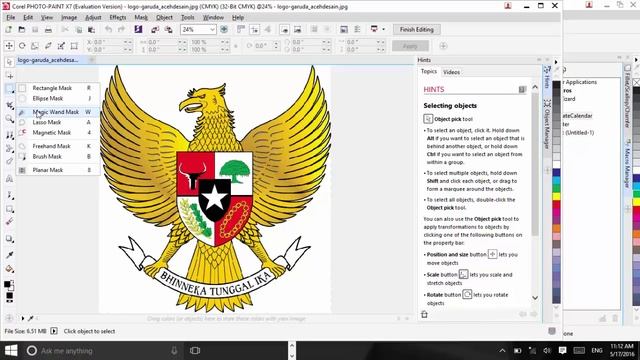Select the Eyedropper tool in toolbox
The width and height of the screenshot is (640, 360).
pyautogui.click(x=9, y=255)
